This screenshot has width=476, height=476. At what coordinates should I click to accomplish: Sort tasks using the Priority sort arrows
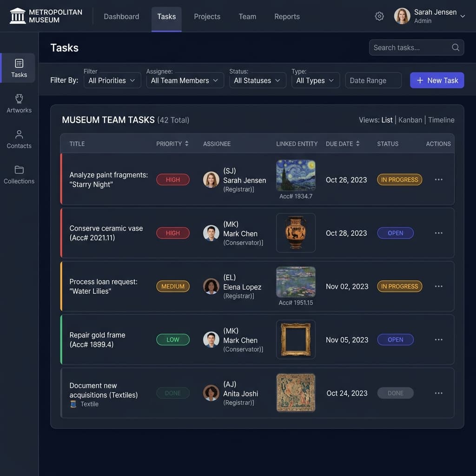pyautogui.click(x=187, y=144)
